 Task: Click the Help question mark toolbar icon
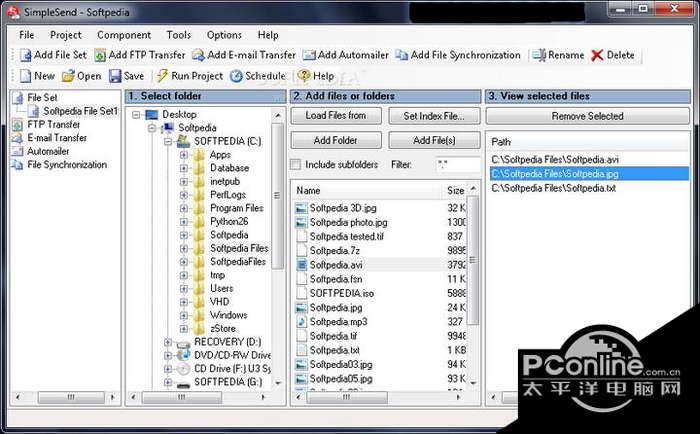click(304, 76)
